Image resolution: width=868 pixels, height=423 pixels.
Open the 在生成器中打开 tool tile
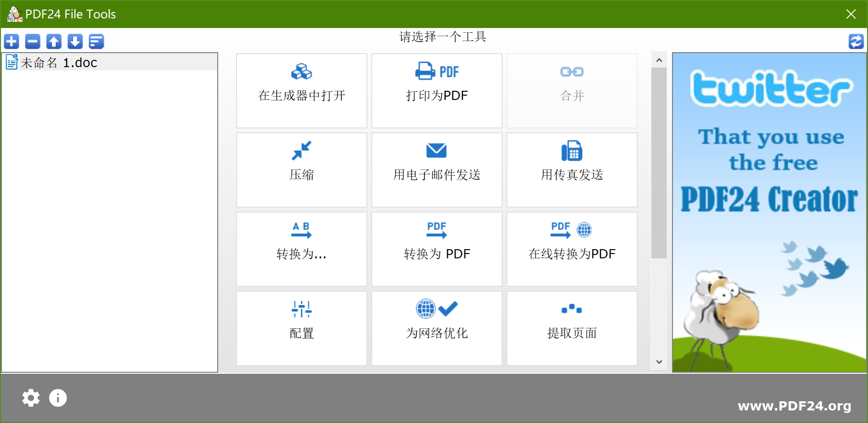302,91
